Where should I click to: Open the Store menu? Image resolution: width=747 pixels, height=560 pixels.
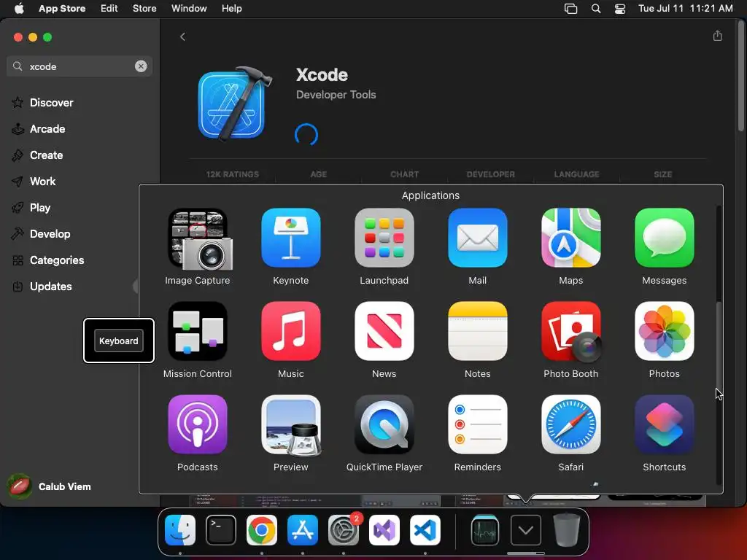[x=144, y=8]
